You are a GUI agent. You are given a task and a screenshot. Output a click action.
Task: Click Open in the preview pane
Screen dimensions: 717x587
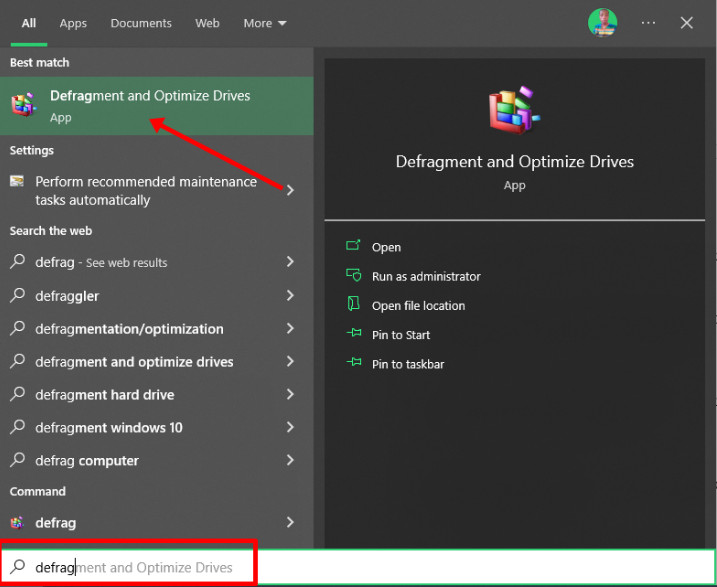click(386, 247)
